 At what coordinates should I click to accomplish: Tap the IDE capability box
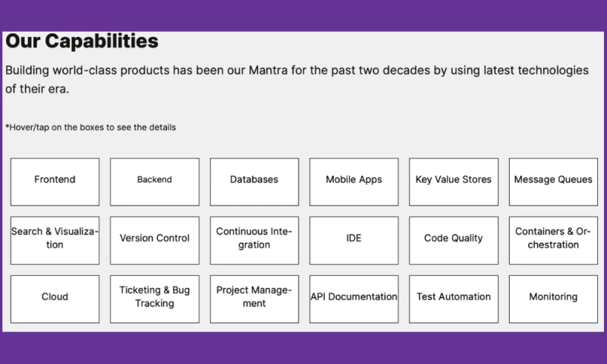coord(354,239)
